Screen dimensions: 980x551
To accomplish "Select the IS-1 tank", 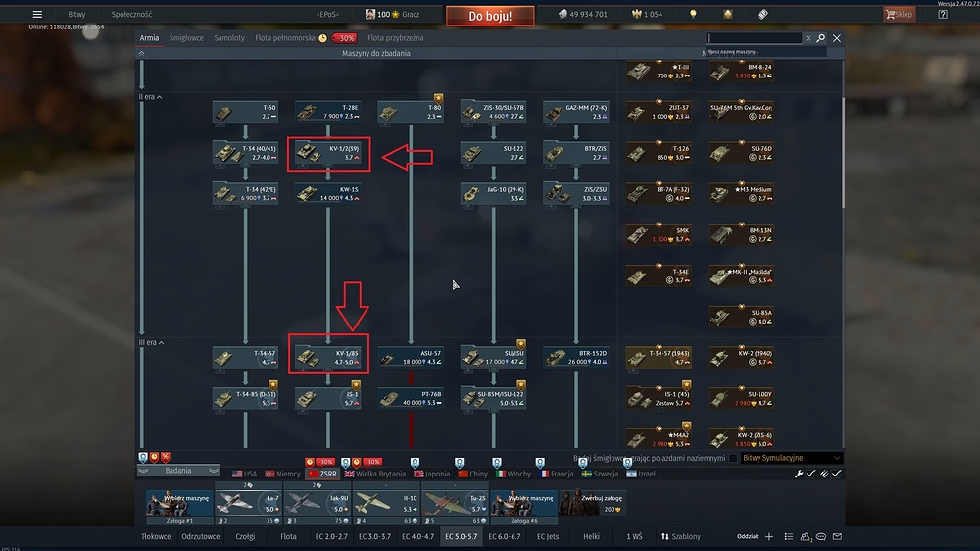I will pyautogui.click(x=328, y=398).
